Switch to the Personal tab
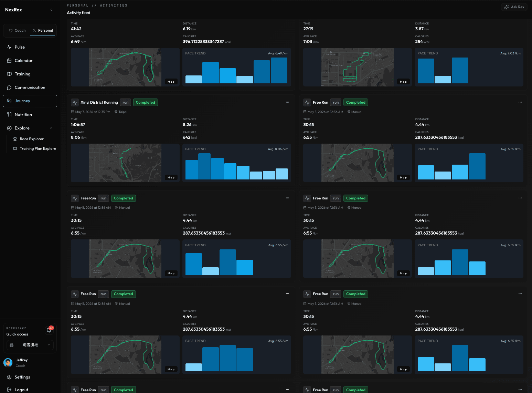The image size is (532, 393). pos(43,30)
